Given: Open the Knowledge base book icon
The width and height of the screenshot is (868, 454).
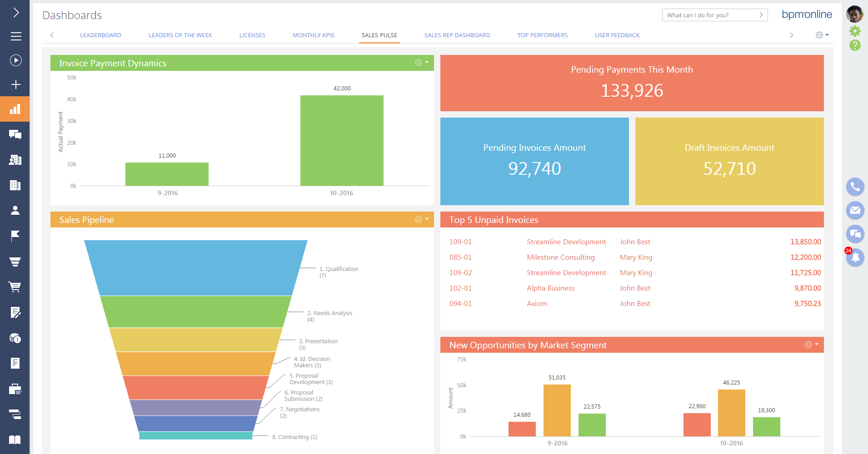Looking at the screenshot, I should [x=15, y=439].
